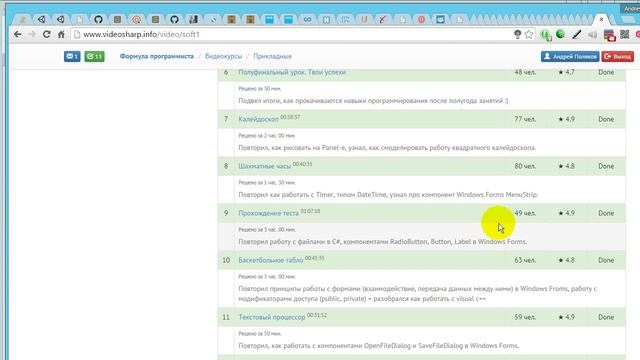Bookmark this page with the star icon

(x=529, y=35)
